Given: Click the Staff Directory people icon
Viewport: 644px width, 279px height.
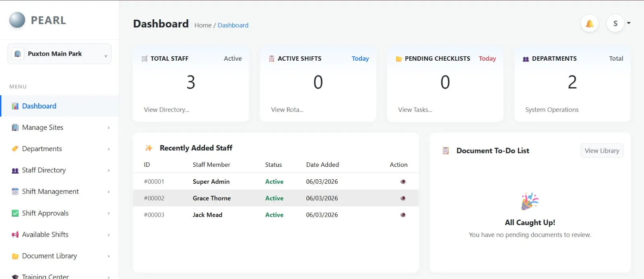Looking at the screenshot, I should click(15, 170).
